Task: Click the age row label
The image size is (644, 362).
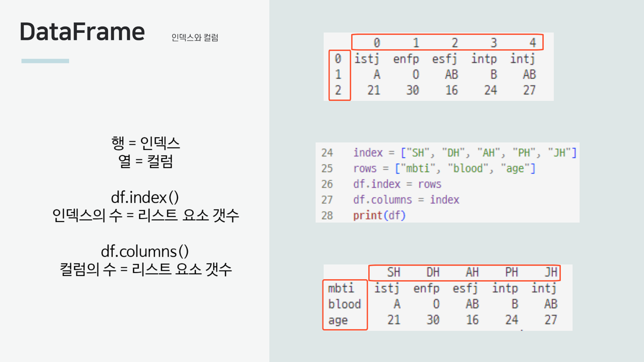Action: pyautogui.click(x=338, y=320)
